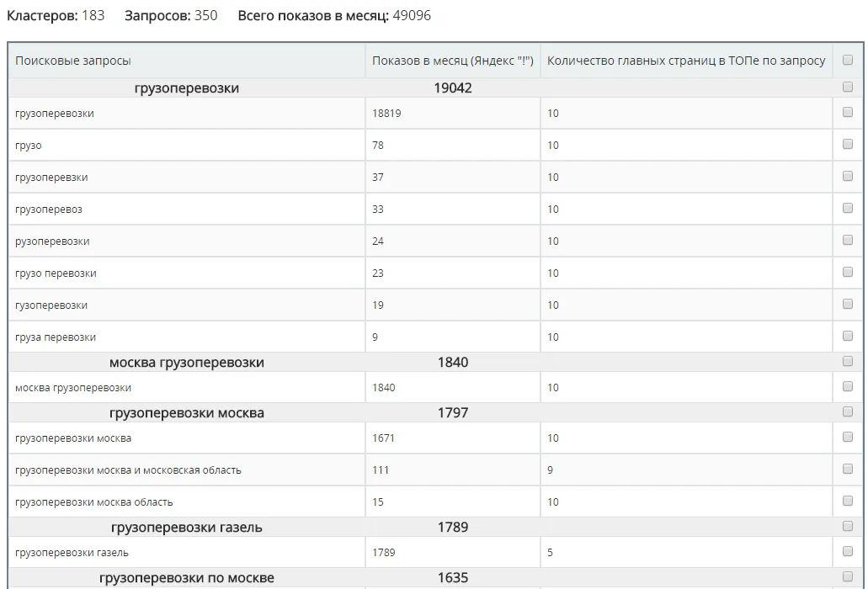Click cluster total 1797
This screenshot has height=589, width=868.
(x=453, y=413)
